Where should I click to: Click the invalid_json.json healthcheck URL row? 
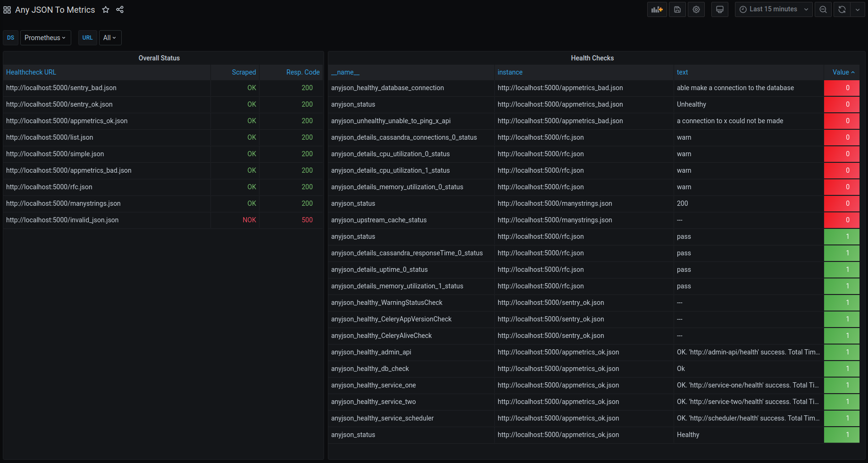(x=62, y=220)
